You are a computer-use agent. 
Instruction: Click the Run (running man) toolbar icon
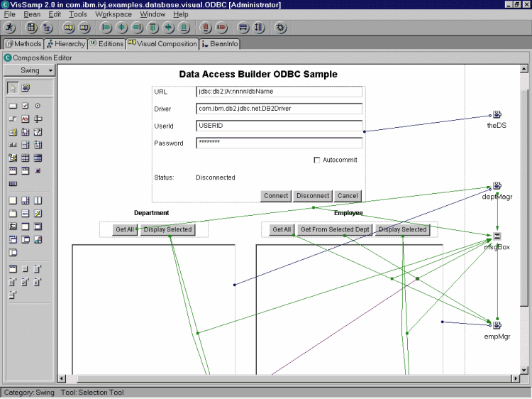(11, 28)
